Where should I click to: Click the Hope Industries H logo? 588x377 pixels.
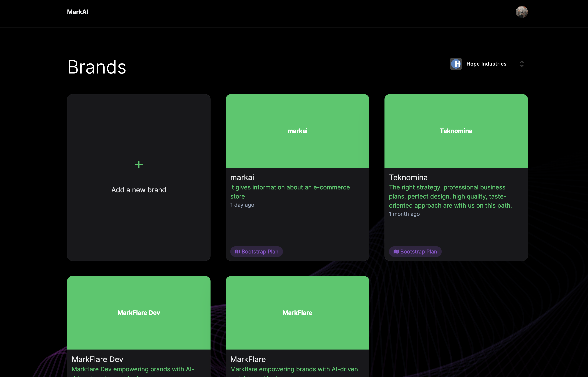[x=456, y=64]
